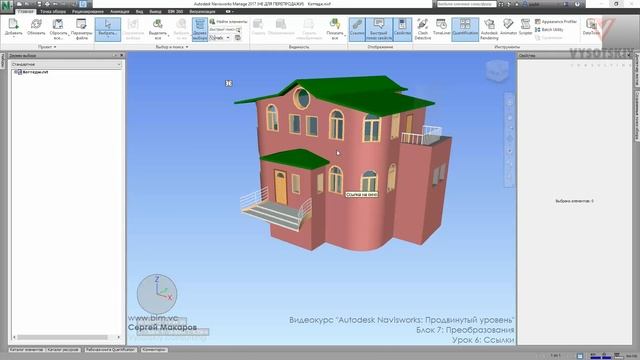Switch to the Анимация ribbon tab
640x360 pixels.
click(x=120, y=11)
